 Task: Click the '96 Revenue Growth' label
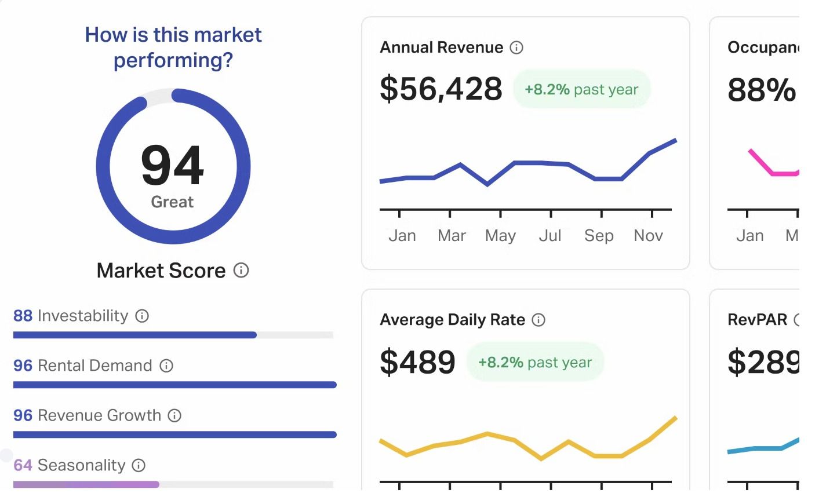pos(87,415)
